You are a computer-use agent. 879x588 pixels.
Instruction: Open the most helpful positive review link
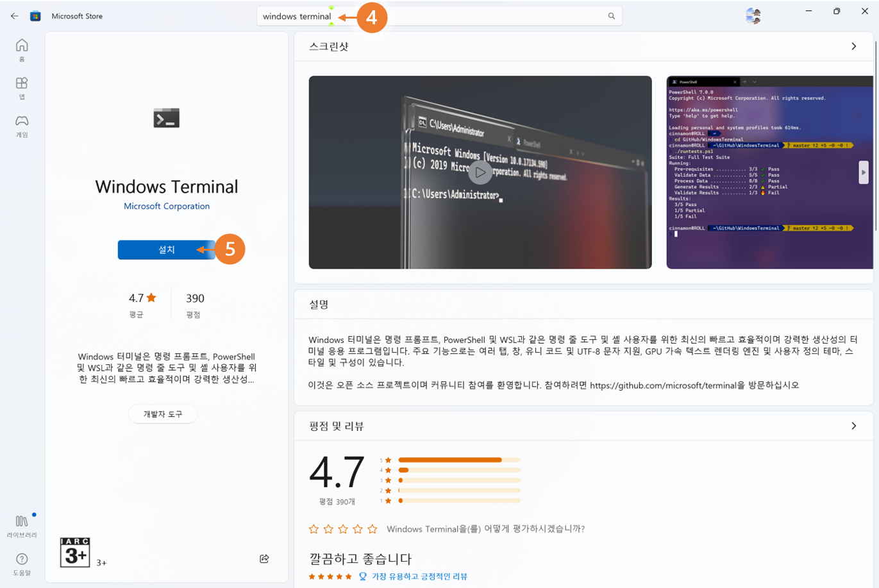419,576
